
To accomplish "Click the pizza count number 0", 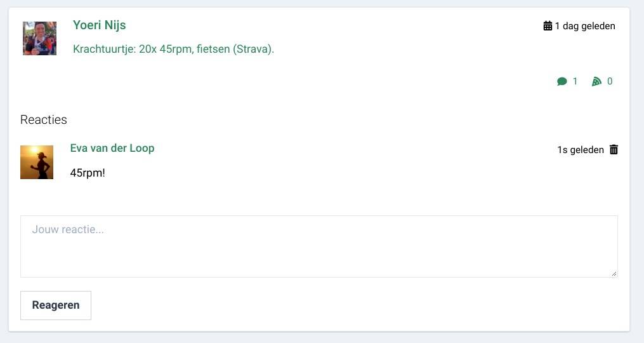I will [610, 81].
